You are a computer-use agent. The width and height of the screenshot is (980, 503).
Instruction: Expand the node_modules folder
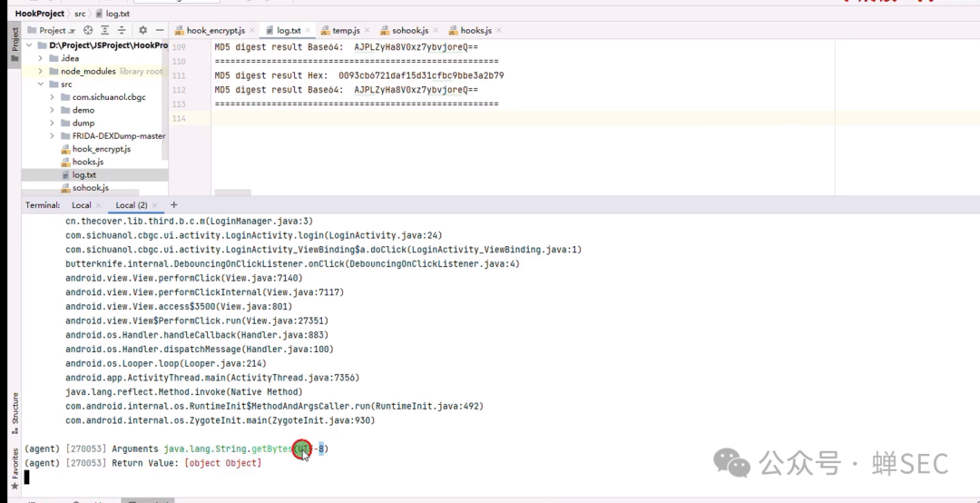pyautogui.click(x=41, y=72)
